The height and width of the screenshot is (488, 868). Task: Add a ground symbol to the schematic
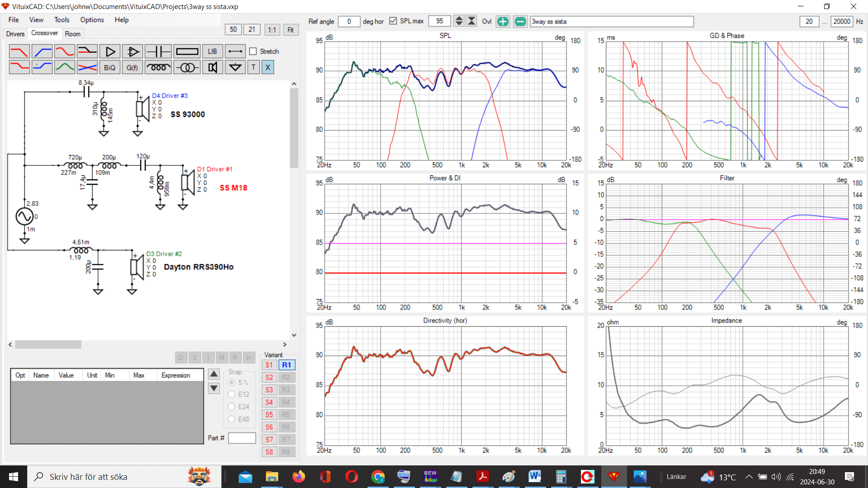[x=235, y=67]
